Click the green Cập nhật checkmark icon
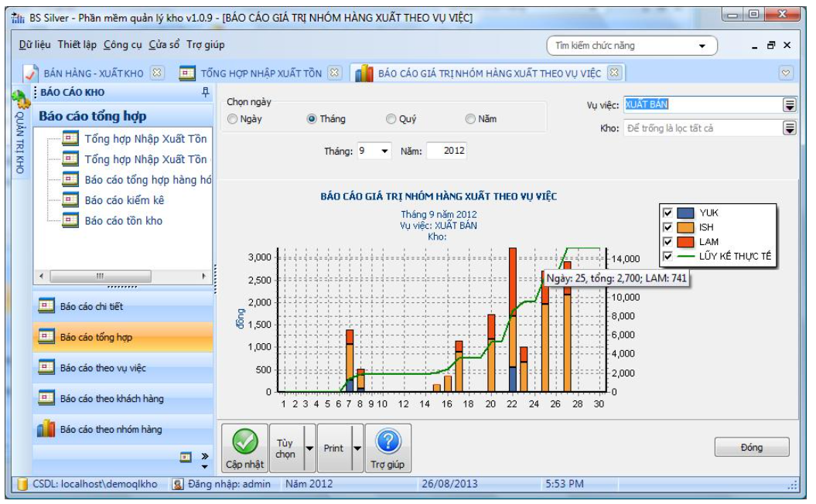Image resolution: width=816 pixels, height=504 pixels. click(244, 441)
